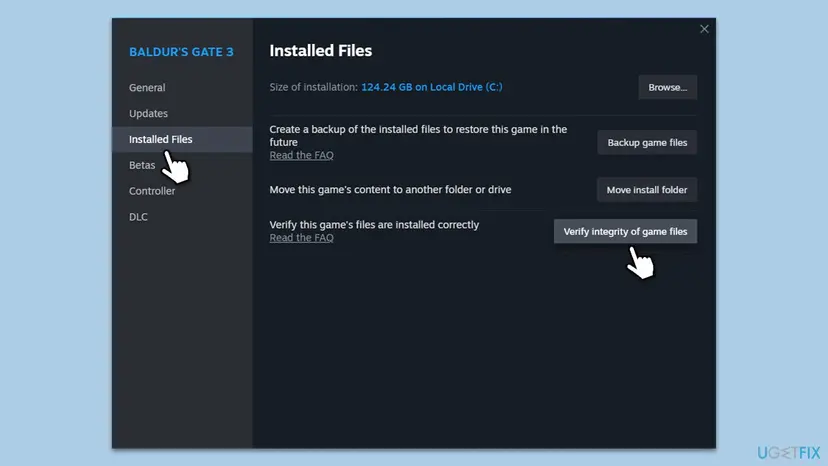Click 'Verify this game's files' description text
Image resolution: width=828 pixels, height=466 pixels.
click(x=374, y=225)
